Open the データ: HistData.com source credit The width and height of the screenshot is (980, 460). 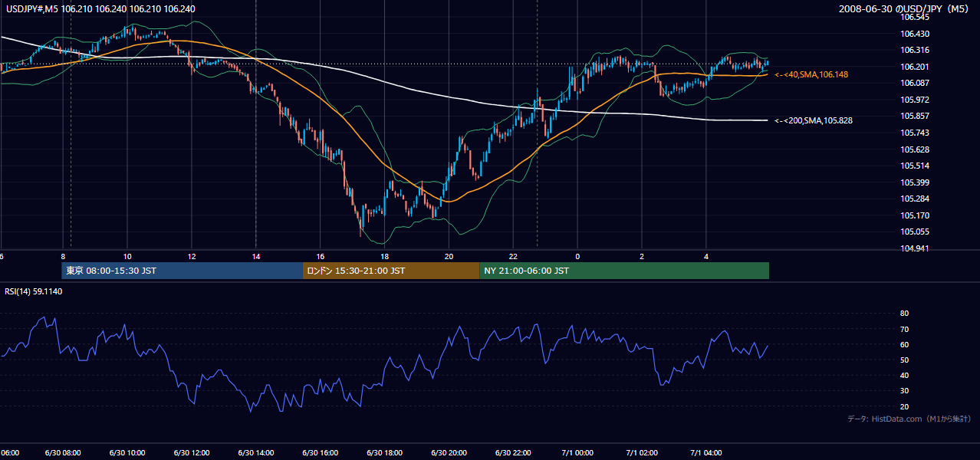909,419
